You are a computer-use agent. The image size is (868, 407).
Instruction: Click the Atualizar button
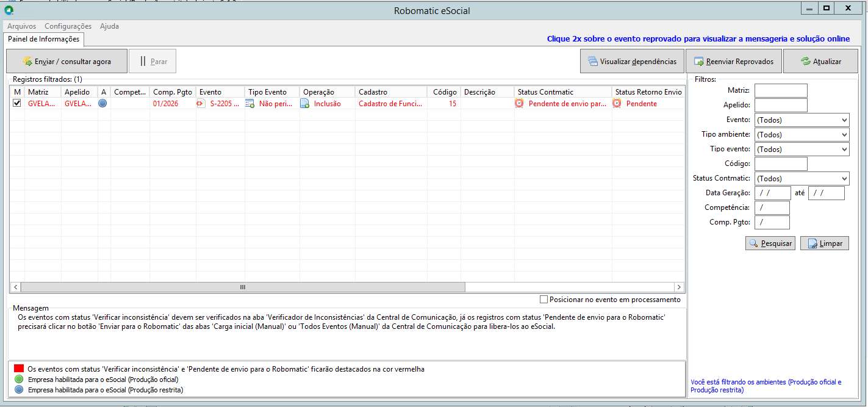pos(820,62)
